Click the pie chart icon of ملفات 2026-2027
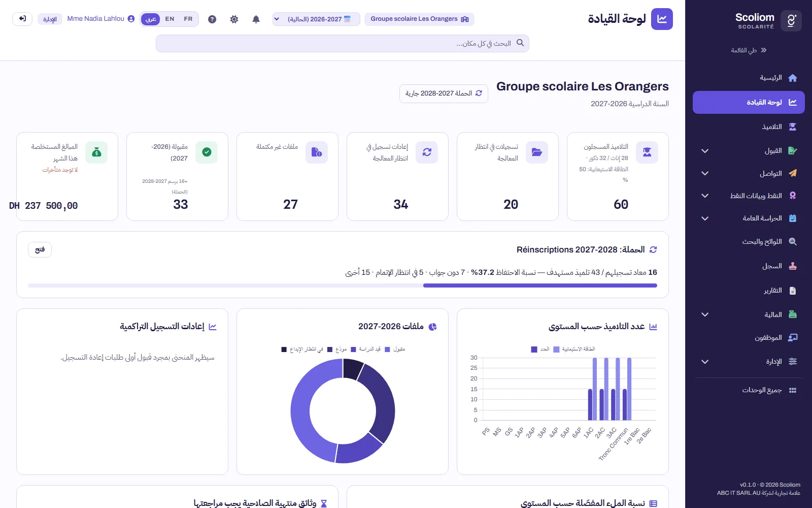The width and height of the screenshot is (812, 508). [x=433, y=327]
